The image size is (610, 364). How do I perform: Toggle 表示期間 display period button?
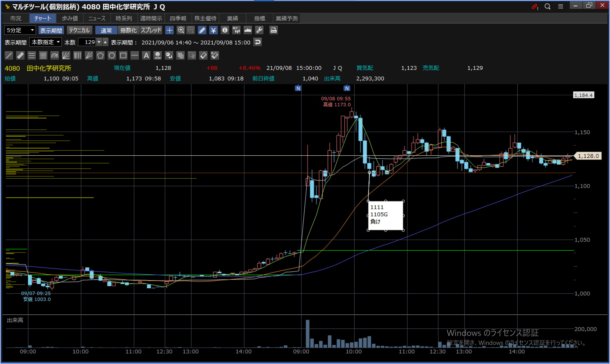(x=51, y=30)
